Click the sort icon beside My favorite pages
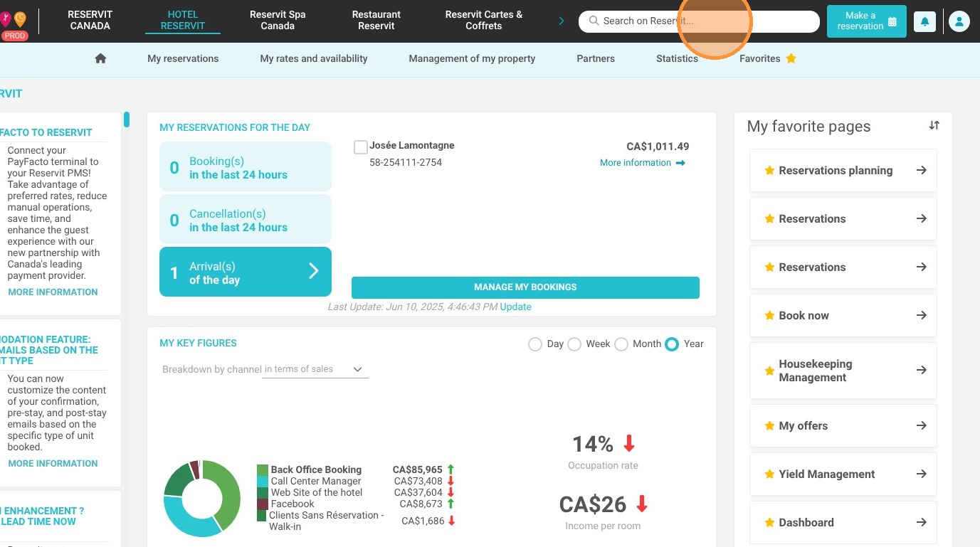The height and width of the screenshot is (547, 980). pos(934,125)
